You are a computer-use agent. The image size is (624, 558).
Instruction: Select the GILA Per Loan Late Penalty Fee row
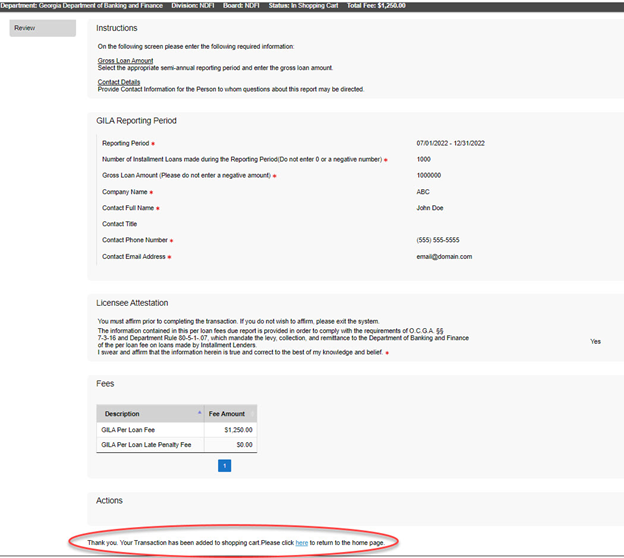click(144, 444)
